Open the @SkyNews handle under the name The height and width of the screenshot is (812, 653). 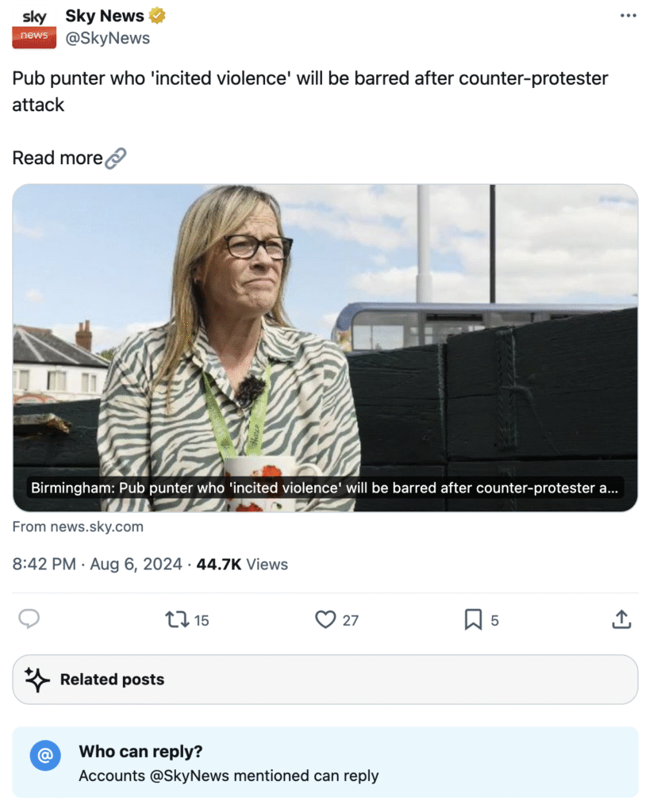107,38
